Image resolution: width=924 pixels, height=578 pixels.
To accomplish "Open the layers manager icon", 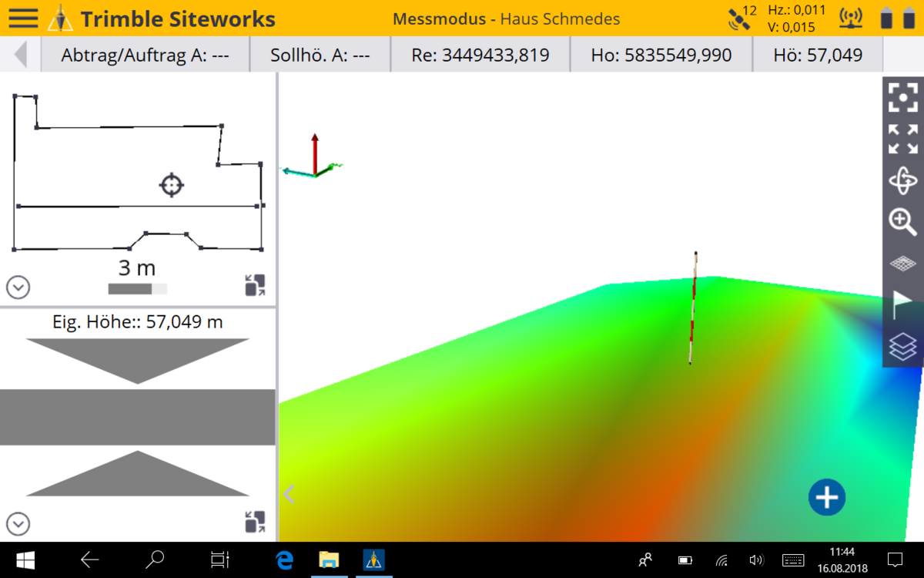I will (903, 345).
